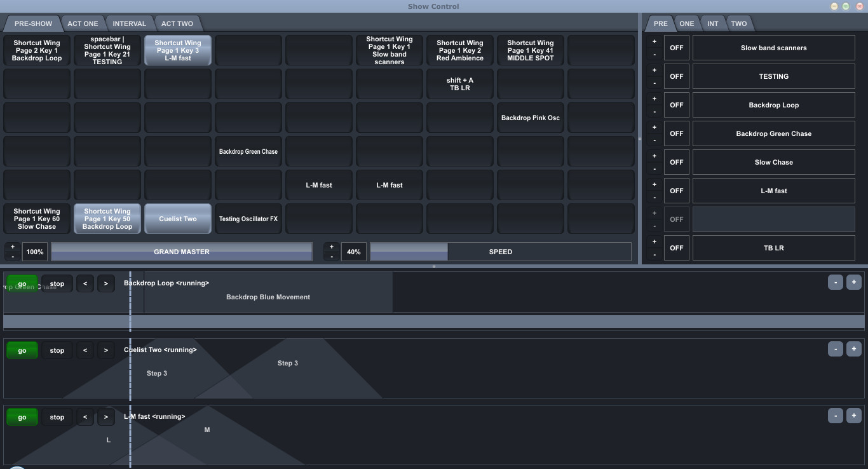The height and width of the screenshot is (469, 868).
Task: Toggle OFF switch for Backdrop Green Chase row
Action: pyautogui.click(x=677, y=133)
